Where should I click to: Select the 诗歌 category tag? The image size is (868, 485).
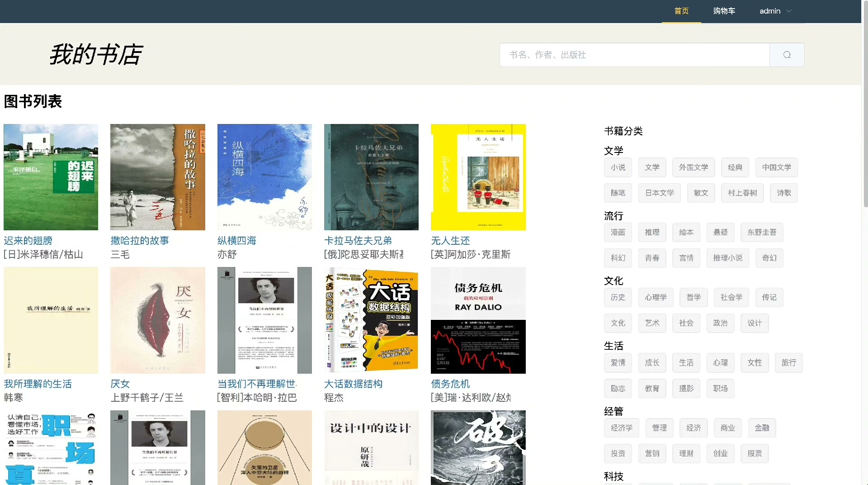pyautogui.click(x=784, y=193)
